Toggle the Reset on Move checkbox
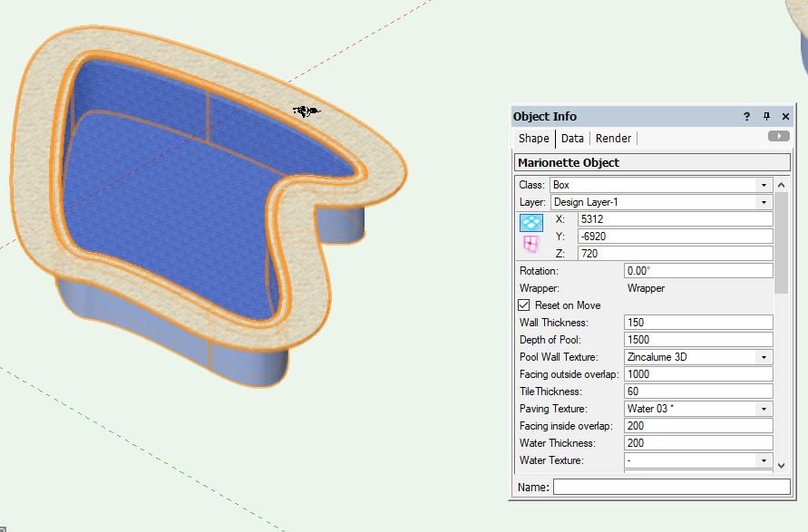The height and width of the screenshot is (532, 808). tap(524, 305)
